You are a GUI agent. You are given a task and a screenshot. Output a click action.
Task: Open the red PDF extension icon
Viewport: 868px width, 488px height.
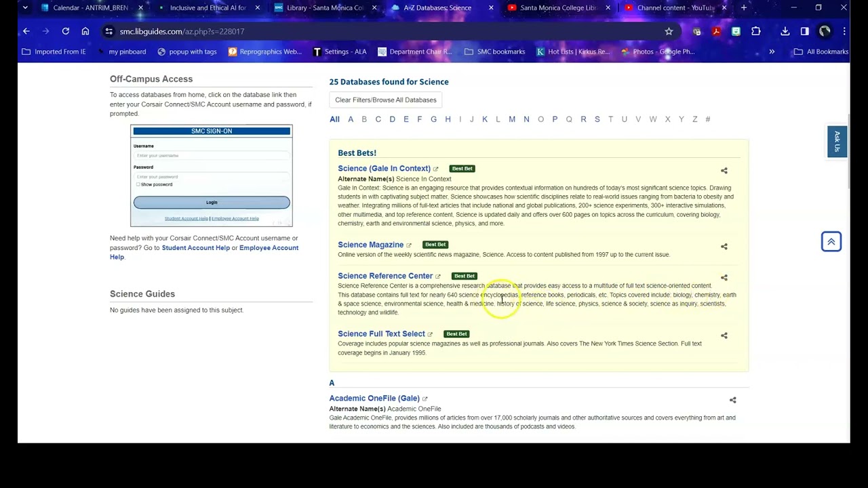pos(716,31)
